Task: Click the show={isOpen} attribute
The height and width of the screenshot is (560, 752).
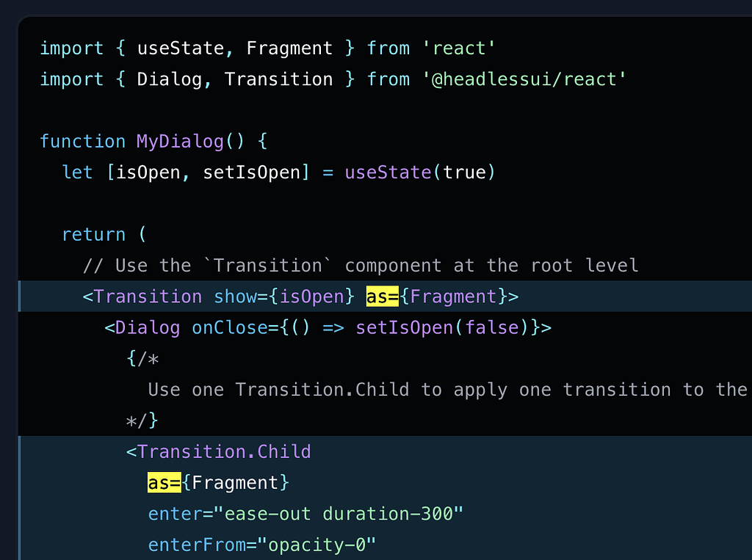Action: click(284, 297)
